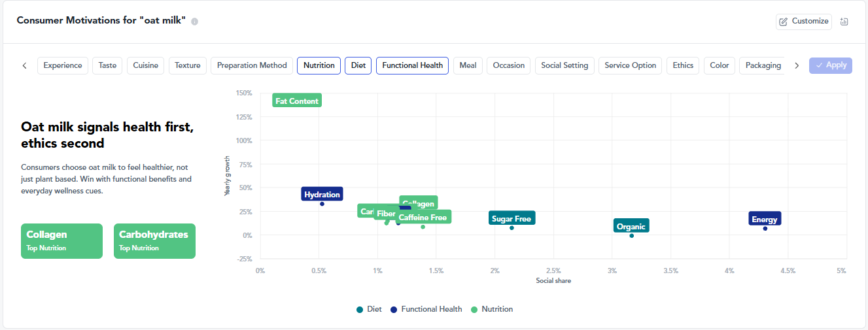
Task: Deselect the Functional Health chip
Action: 412,65
